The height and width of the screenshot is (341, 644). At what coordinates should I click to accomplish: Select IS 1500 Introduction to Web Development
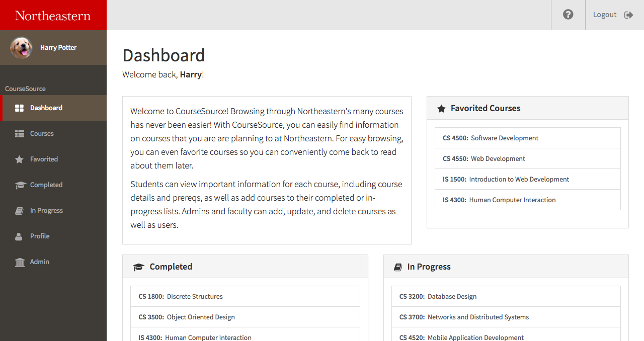click(x=519, y=179)
